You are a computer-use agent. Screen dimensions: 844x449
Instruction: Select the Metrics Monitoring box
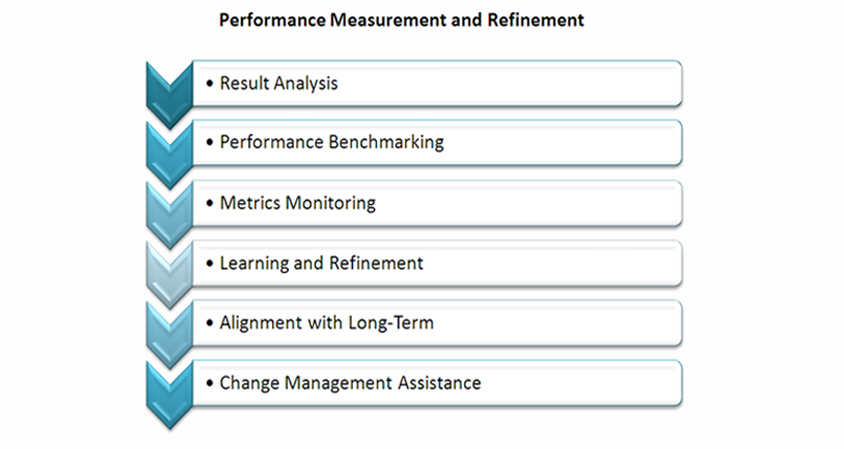click(x=437, y=203)
